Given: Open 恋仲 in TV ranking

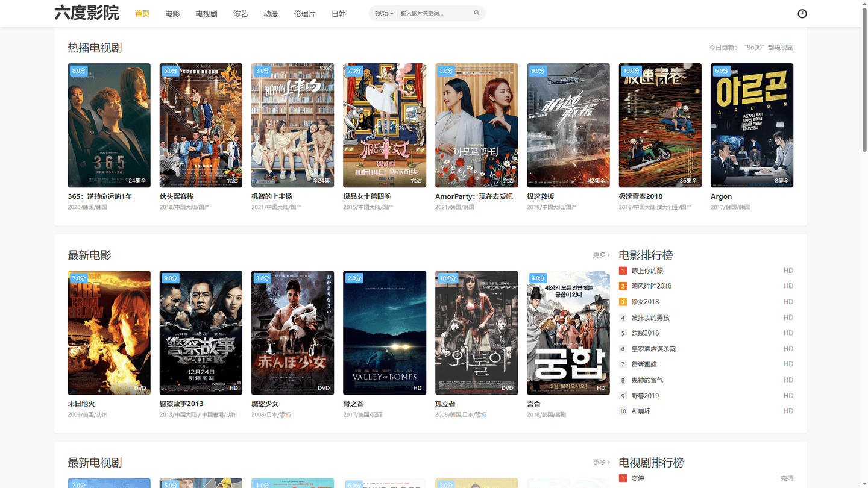Looking at the screenshot, I should (x=638, y=478).
